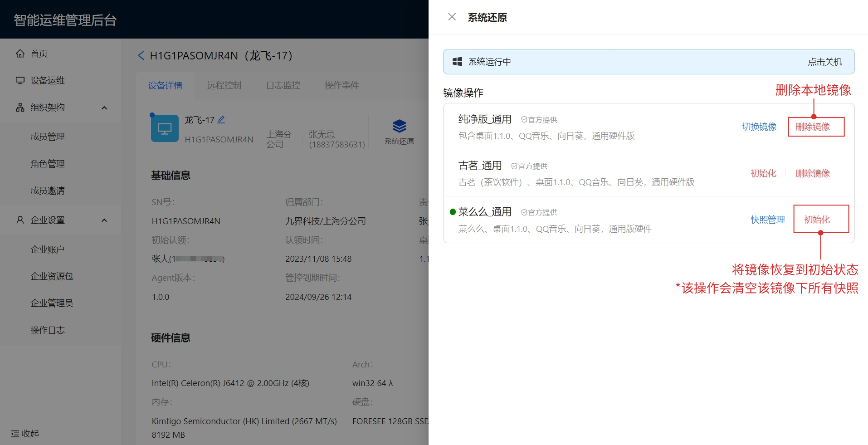
Task: Click the 智能运维管理后台 title
Action: (65, 20)
